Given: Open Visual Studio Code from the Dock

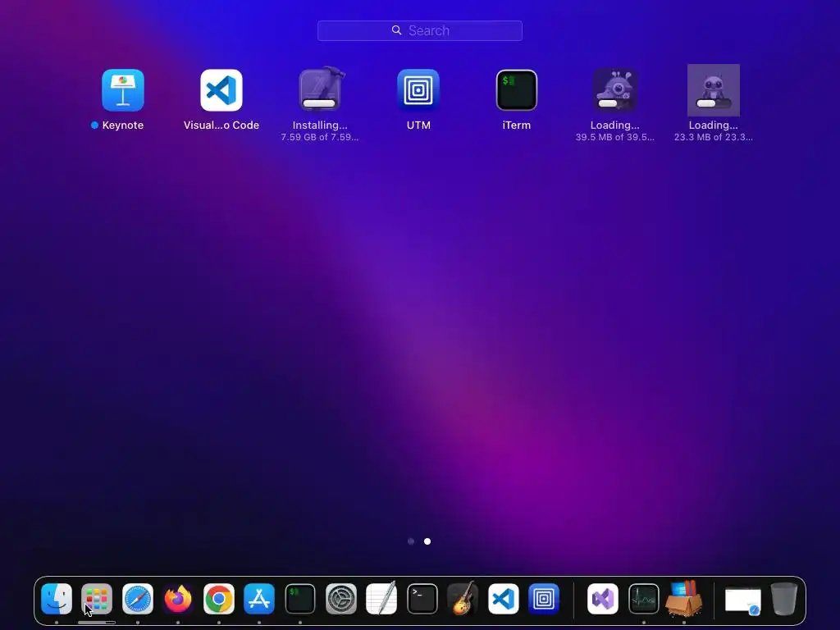Looking at the screenshot, I should 504,598.
